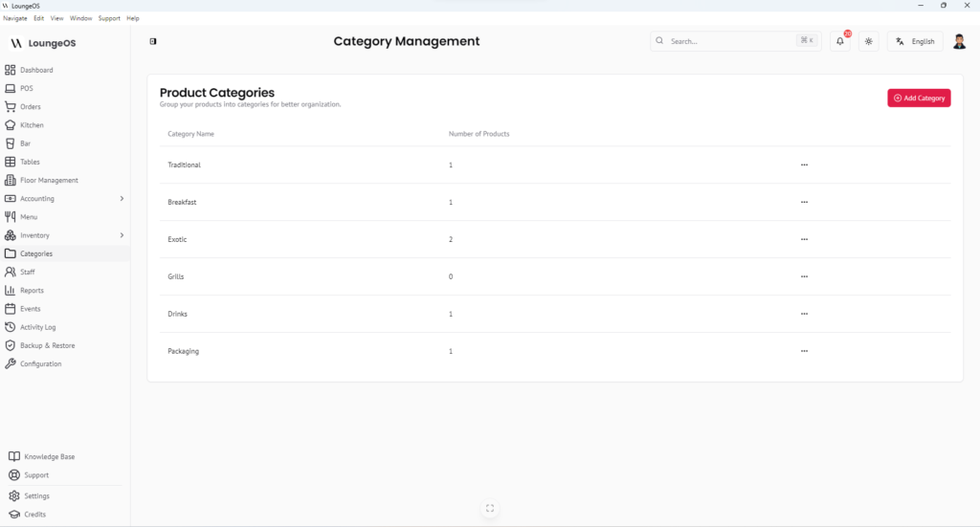This screenshot has width=980, height=527.
Task: Click the notification bell icon
Action: (840, 42)
